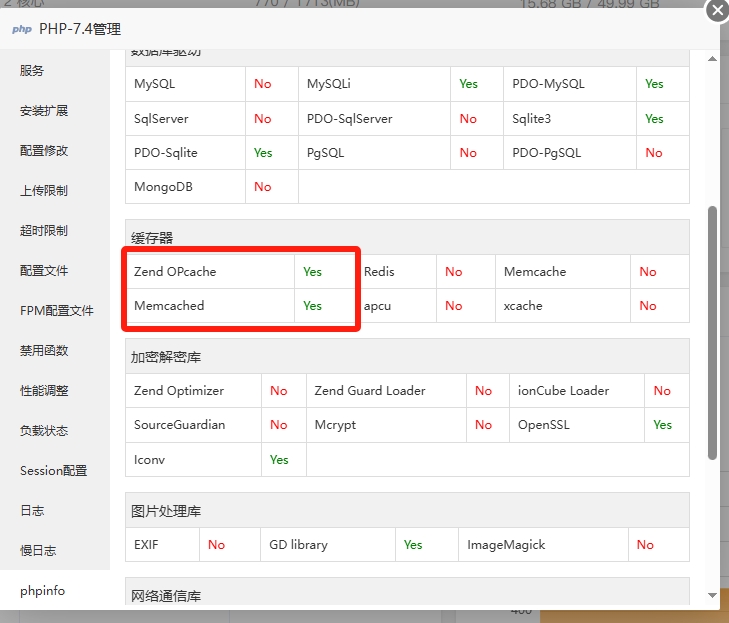The image size is (729, 623).
Task: Click the Memcached cell
Action: tap(210, 305)
